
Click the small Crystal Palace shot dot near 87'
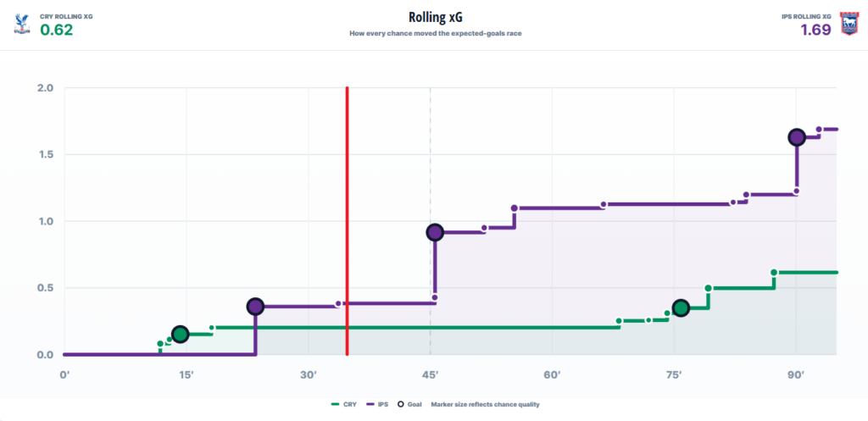pos(774,272)
